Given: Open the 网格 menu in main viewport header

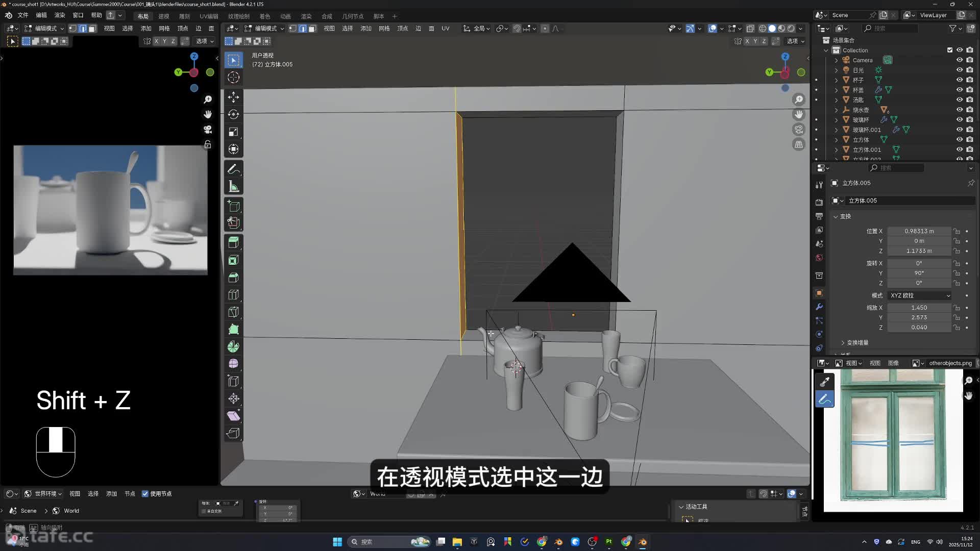Looking at the screenshot, I should [x=384, y=29].
